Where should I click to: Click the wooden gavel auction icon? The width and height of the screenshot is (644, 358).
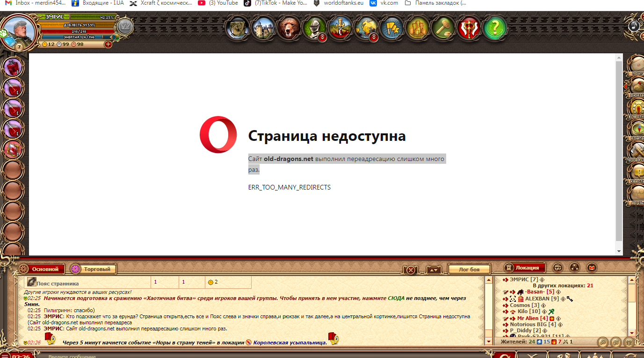click(443, 29)
